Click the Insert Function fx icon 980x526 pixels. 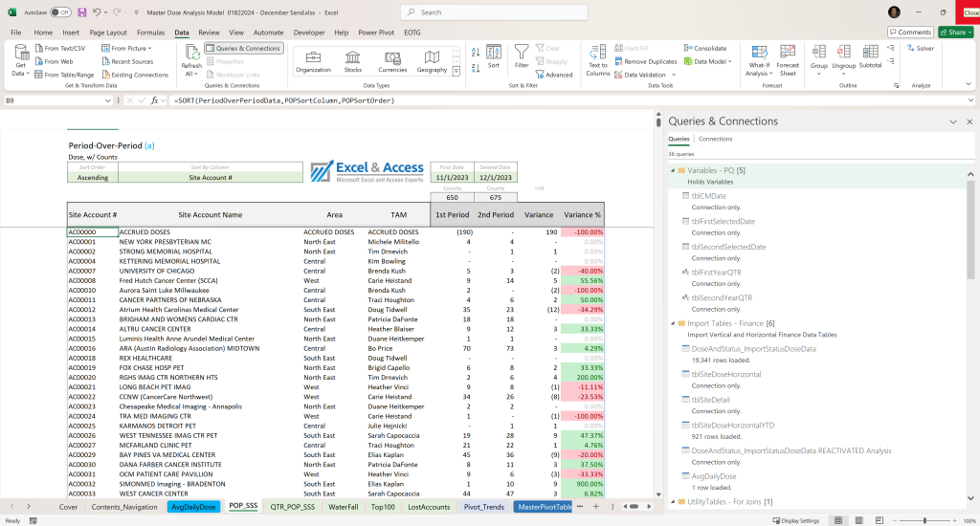[154, 100]
